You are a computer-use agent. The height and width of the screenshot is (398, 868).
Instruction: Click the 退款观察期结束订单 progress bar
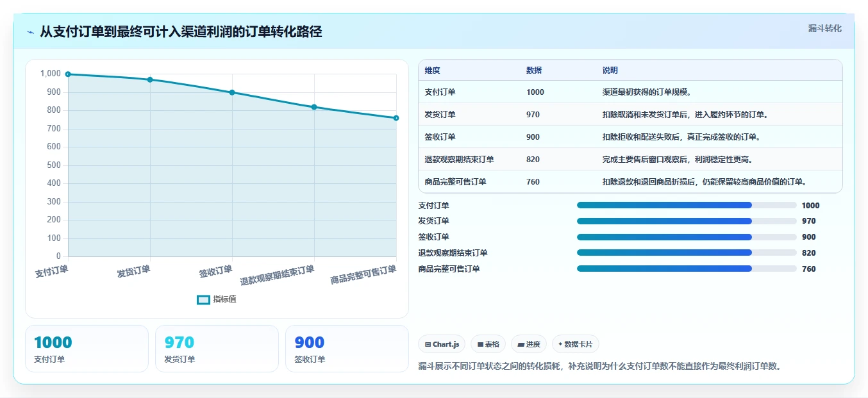coord(687,253)
